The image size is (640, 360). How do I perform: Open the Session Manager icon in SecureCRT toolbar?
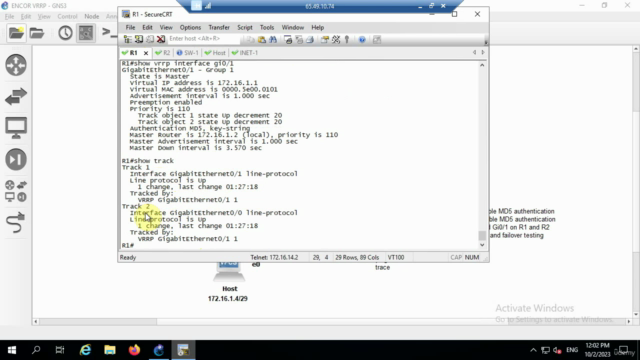coord(128,39)
